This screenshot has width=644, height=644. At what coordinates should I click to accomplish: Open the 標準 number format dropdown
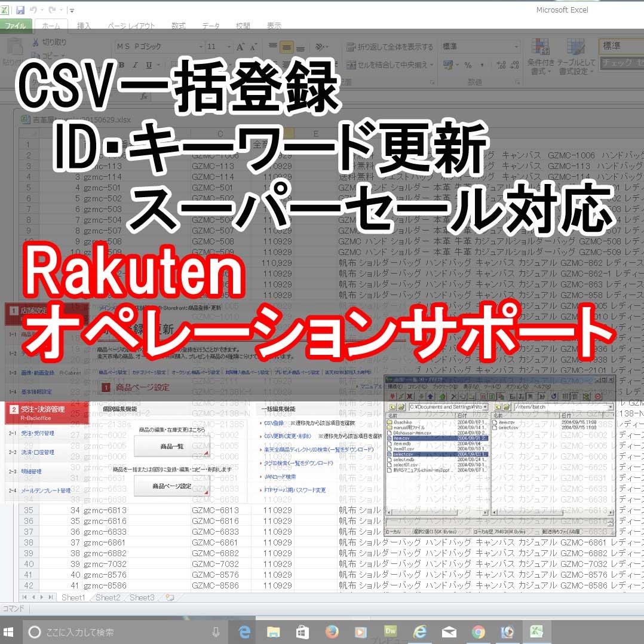click(517, 47)
